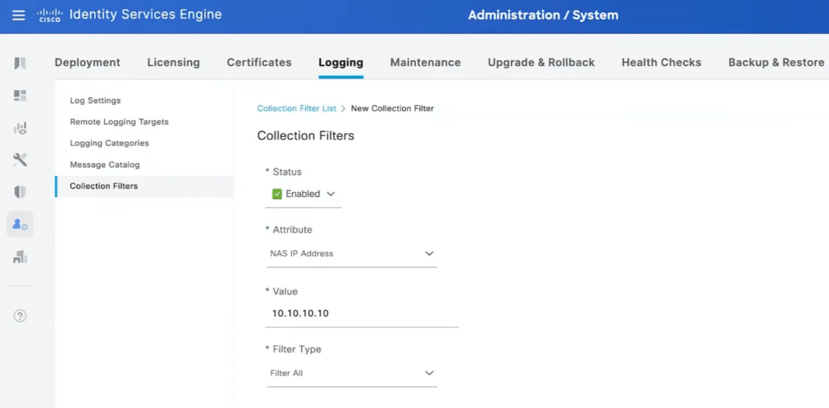Open the Attribute NAS IP Address dropdown
This screenshot has height=408, width=829.
(x=352, y=254)
